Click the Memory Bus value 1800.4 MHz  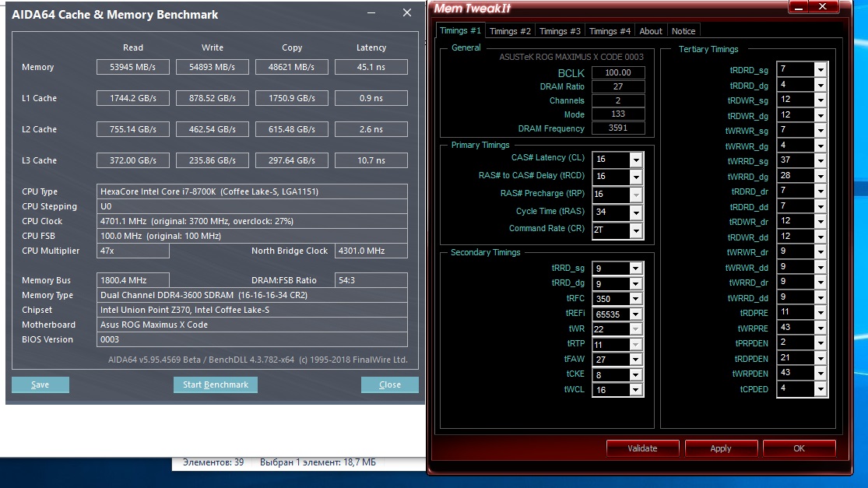(133, 280)
